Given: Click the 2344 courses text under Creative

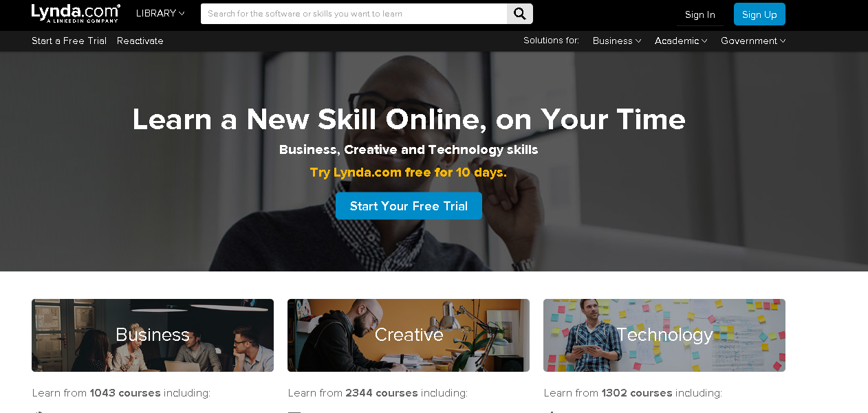Looking at the screenshot, I should pyautogui.click(x=382, y=393).
